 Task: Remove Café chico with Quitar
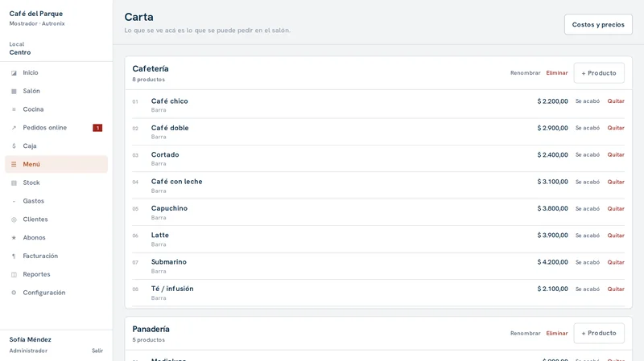(616, 101)
